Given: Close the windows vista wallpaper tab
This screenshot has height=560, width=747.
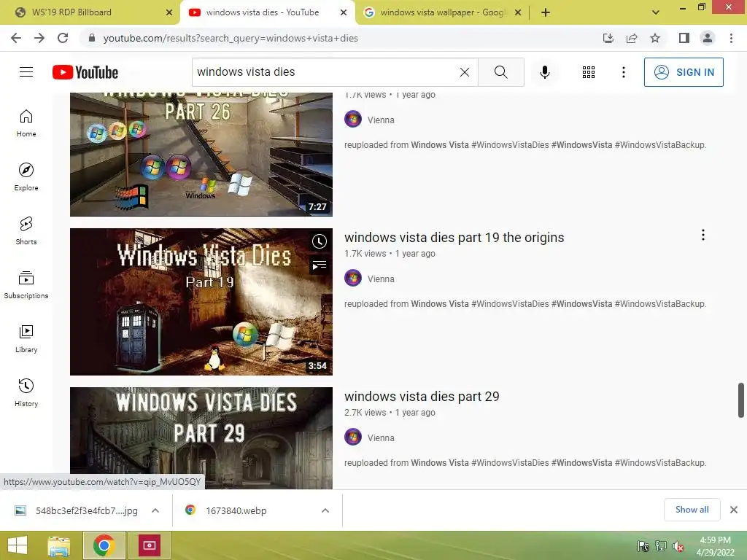Looking at the screenshot, I should 518,13.
